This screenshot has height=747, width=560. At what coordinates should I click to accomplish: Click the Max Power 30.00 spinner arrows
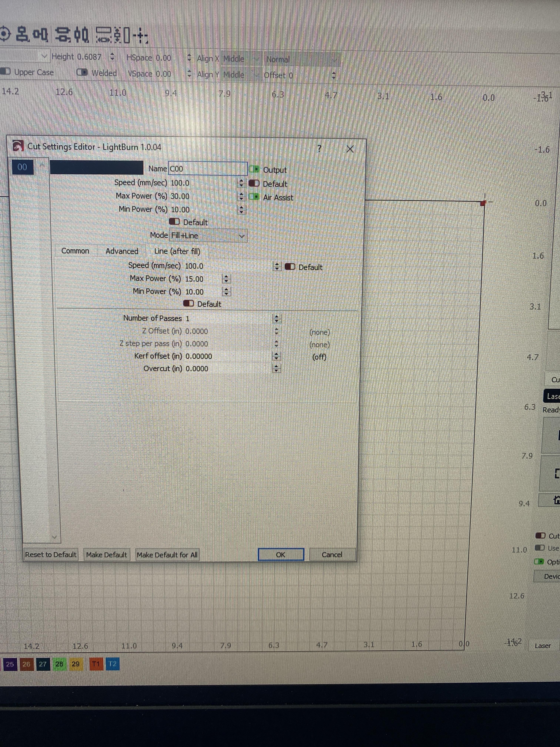pos(241,196)
